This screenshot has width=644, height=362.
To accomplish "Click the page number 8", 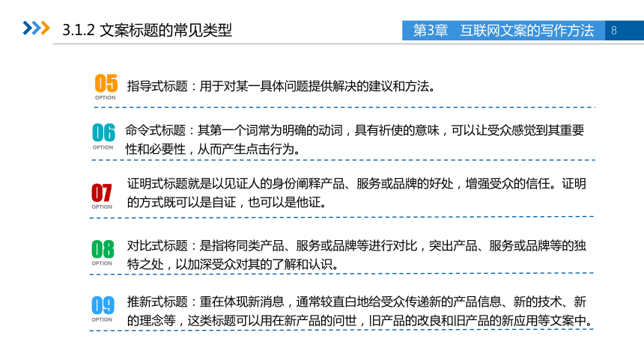I will tap(614, 31).
